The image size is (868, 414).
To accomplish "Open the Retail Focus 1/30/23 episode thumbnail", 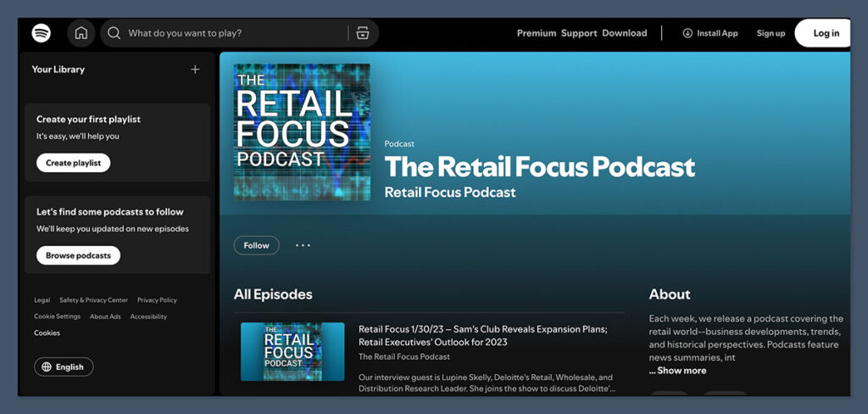I will pos(292,351).
